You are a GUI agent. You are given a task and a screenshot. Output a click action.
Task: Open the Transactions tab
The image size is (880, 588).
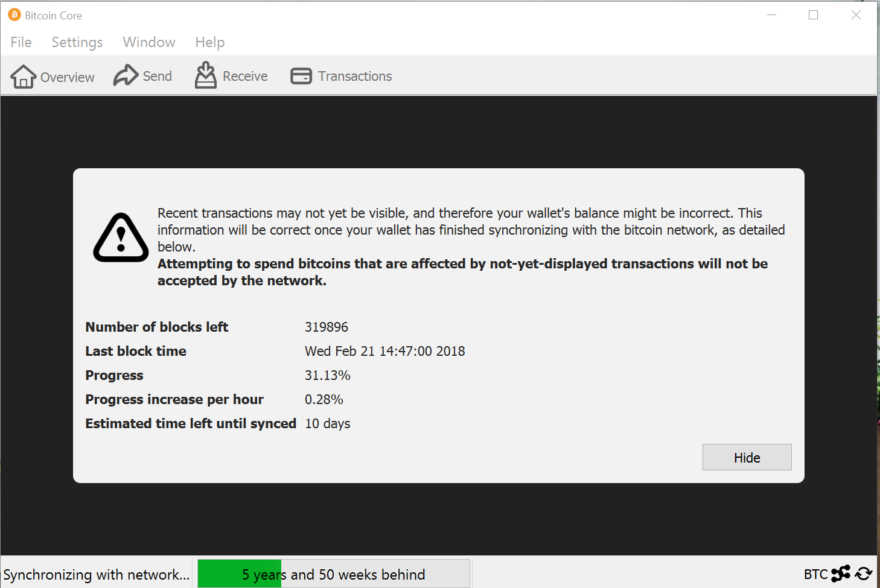point(341,76)
